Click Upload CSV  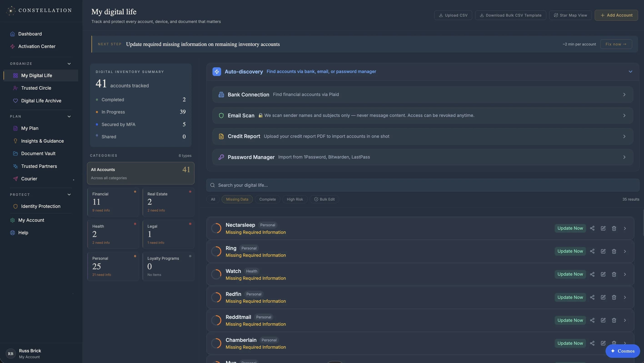[x=453, y=15]
